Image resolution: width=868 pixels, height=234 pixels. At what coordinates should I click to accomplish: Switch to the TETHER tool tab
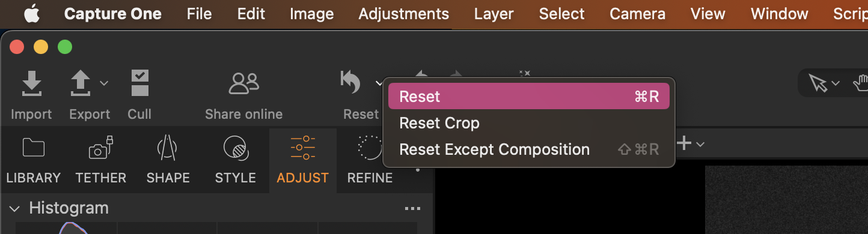[x=100, y=161]
